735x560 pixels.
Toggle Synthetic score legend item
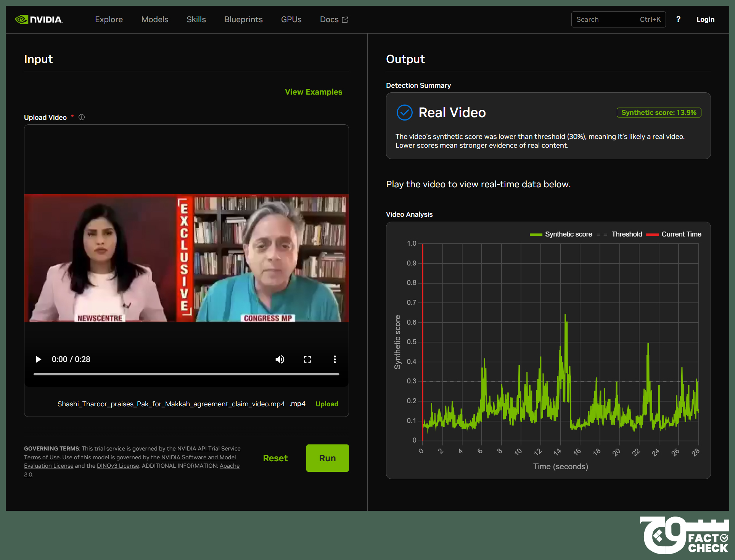[561, 234]
